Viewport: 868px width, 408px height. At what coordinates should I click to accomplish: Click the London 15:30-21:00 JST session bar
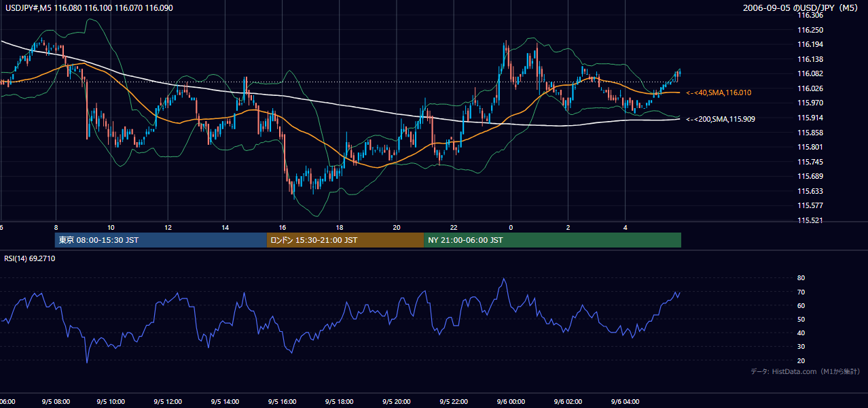[x=345, y=240]
